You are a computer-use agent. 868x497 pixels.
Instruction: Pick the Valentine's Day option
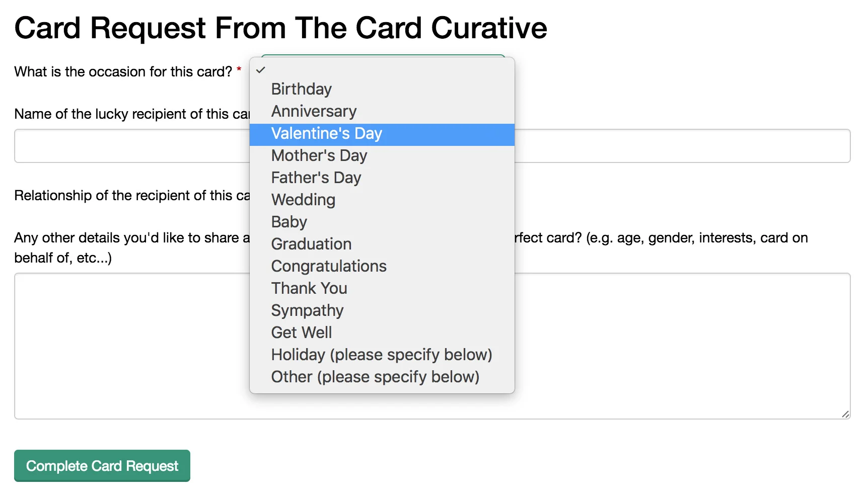[x=327, y=133]
